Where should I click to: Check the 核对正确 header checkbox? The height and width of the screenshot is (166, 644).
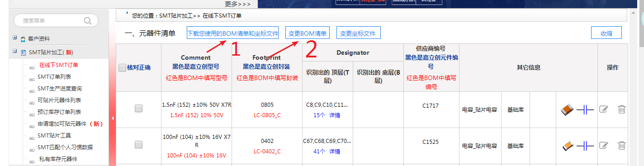click(122, 67)
